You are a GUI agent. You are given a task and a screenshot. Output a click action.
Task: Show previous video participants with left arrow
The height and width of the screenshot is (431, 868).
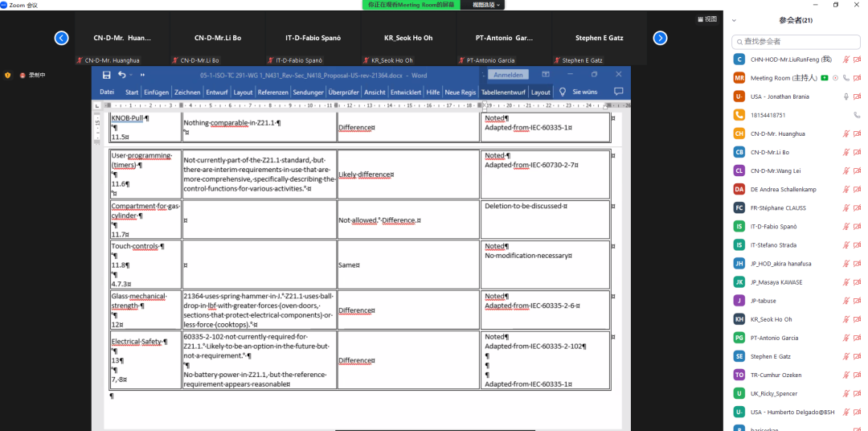click(x=61, y=39)
